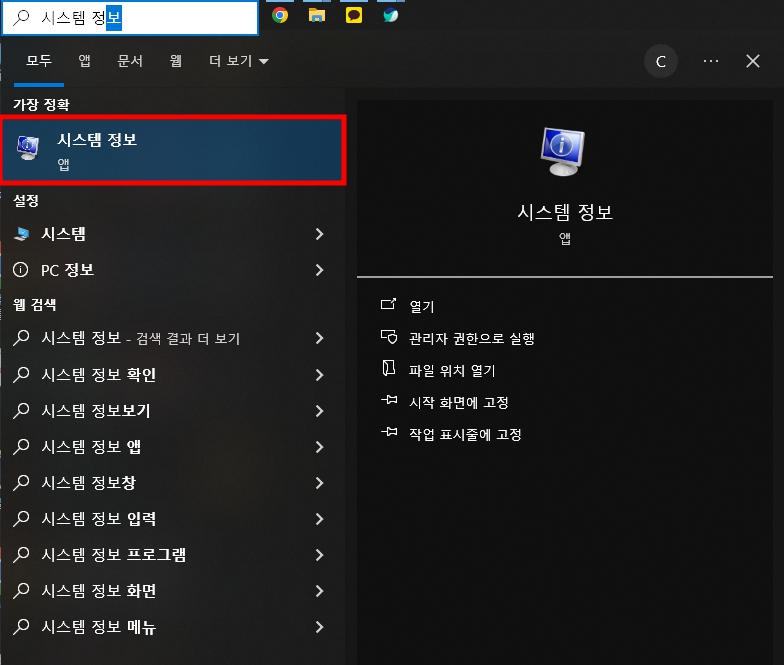784x665 pixels.
Task: Switch to the 앱 filter tab
Action: [x=84, y=61]
